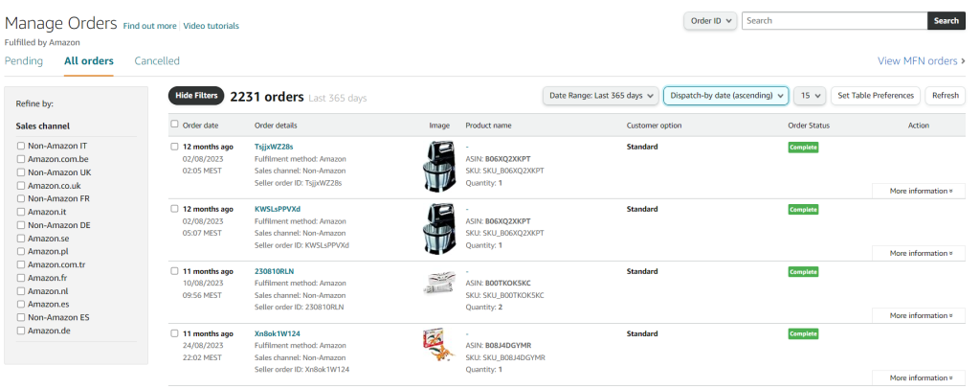Open the Date Range Last 365 days dropdown
Viewport: 980px width, 389px height.
(600, 96)
